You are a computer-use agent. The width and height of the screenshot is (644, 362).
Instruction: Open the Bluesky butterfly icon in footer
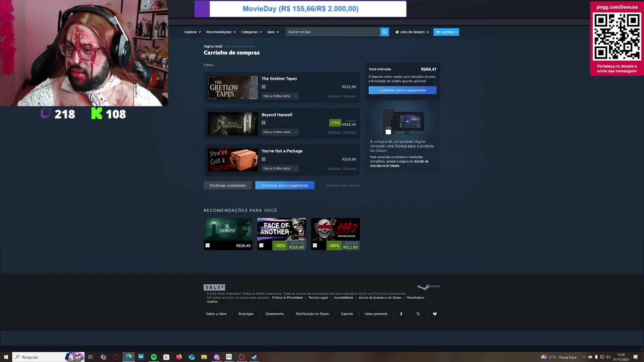click(435, 314)
